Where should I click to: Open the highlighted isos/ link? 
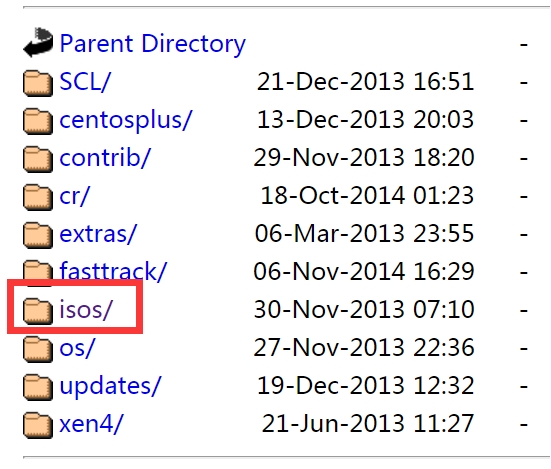[85, 310]
